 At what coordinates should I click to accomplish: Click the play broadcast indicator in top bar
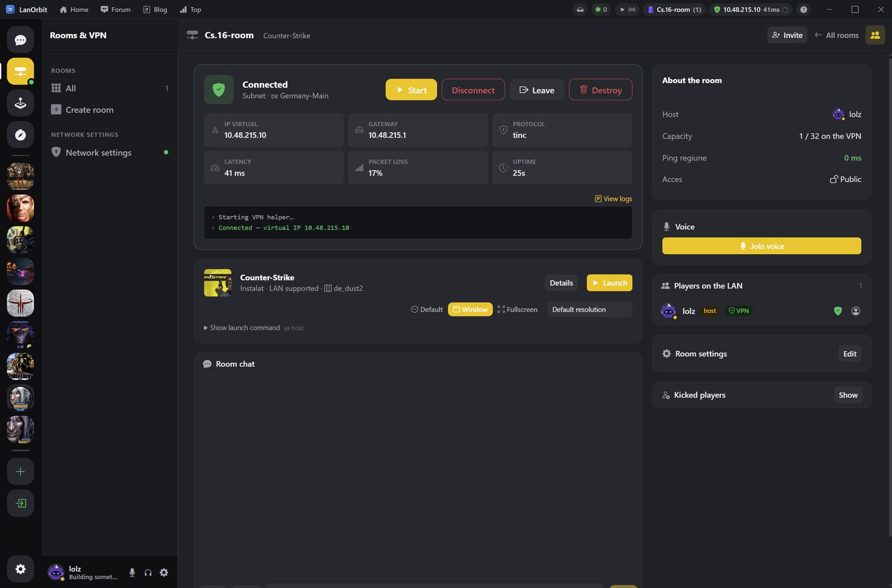(x=627, y=10)
